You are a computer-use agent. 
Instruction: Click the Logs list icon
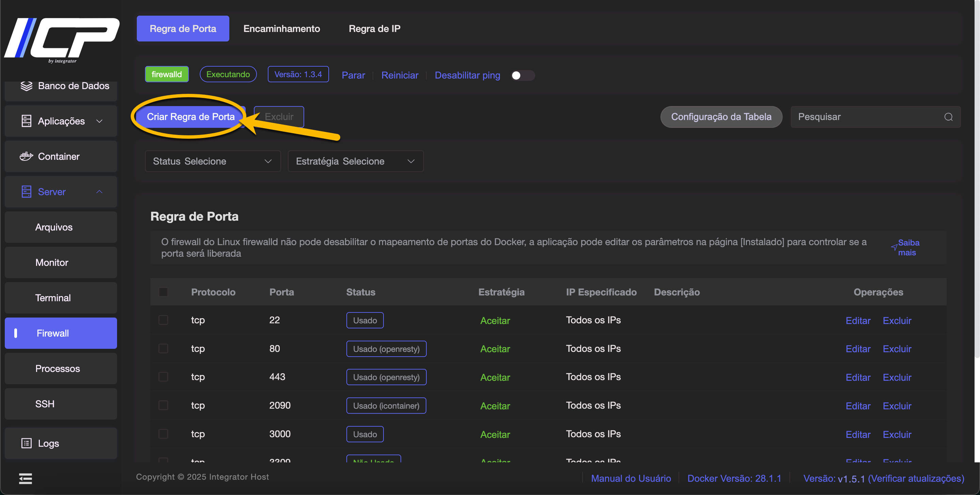pos(26,443)
